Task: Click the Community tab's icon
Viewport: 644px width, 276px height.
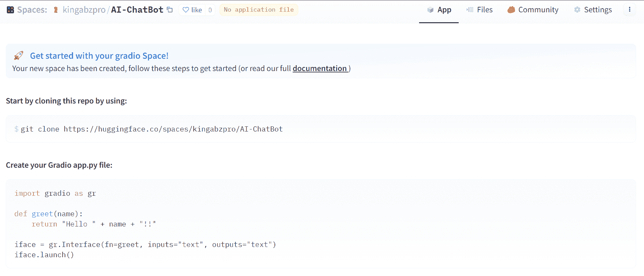Action: pos(511,10)
